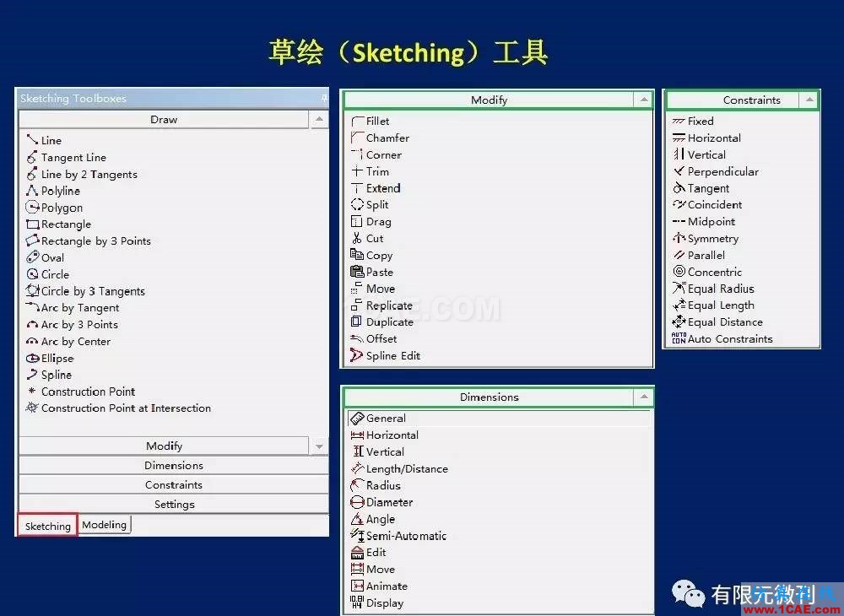This screenshot has height=616, width=844.
Task: Click the Cut scissors icon
Action: pyautogui.click(x=357, y=239)
